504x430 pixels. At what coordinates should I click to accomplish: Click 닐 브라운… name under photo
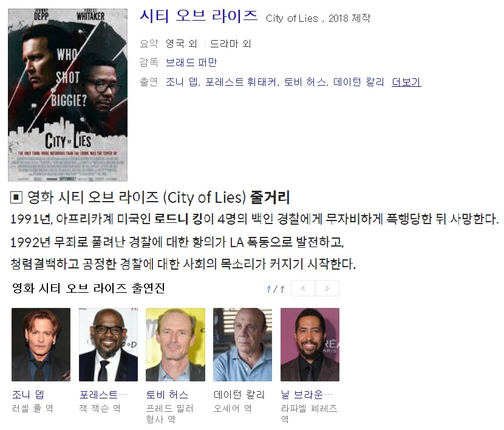point(306,394)
